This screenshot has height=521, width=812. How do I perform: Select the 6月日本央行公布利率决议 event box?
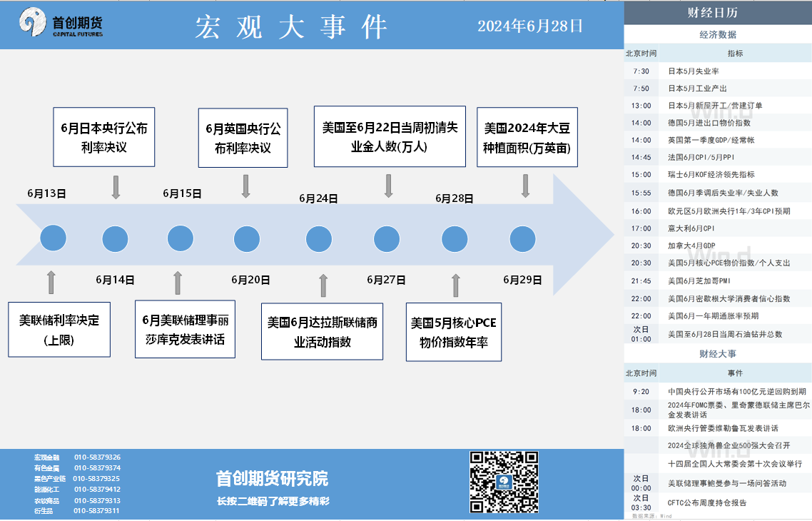[104, 137]
